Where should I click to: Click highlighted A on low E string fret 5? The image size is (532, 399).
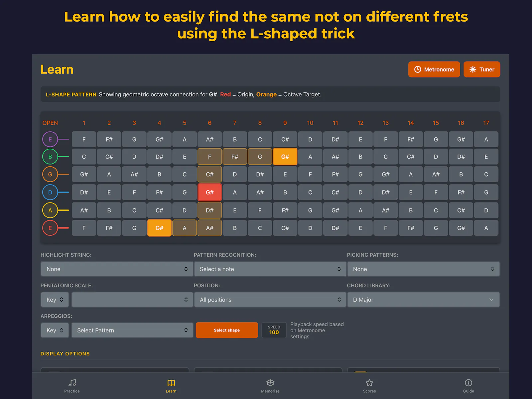click(185, 228)
